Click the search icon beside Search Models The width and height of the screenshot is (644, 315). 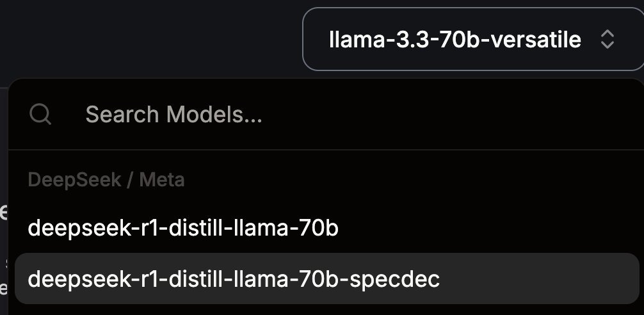coord(41,115)
